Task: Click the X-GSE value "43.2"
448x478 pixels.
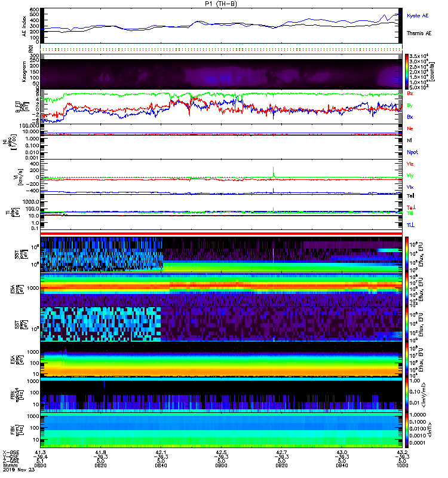Action: (402, 452)
